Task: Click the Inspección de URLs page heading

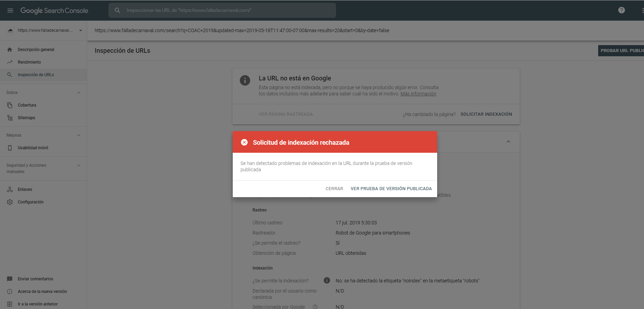Action: [122, 51]
